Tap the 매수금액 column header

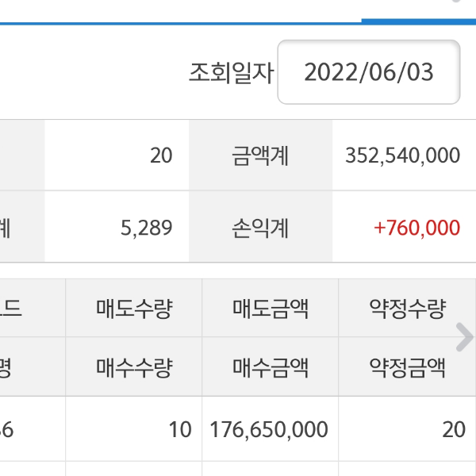click(271, 367)
